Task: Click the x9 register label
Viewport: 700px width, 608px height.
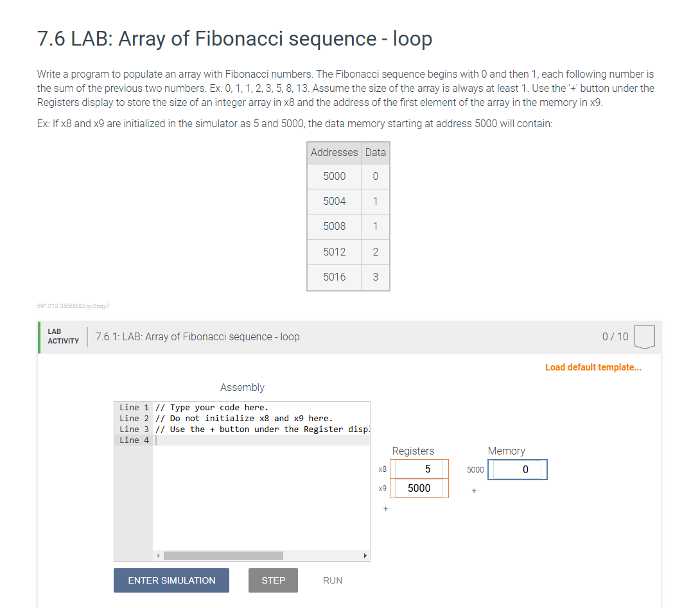Action: click(x=382, y=489)
